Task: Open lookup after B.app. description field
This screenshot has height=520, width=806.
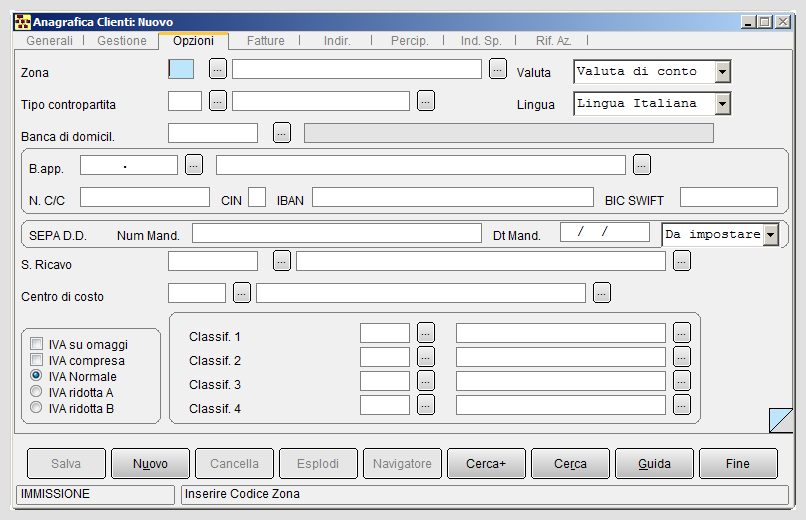Action: tap(642, 165)
